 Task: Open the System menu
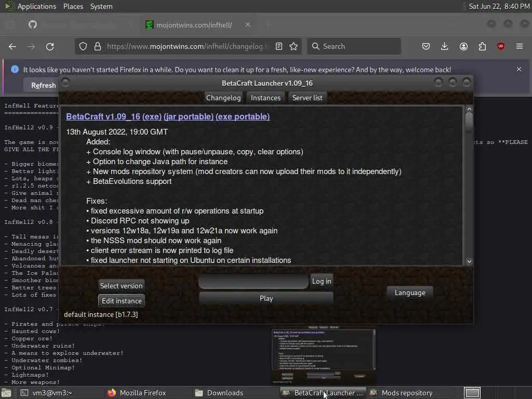[x=101, y=6]
